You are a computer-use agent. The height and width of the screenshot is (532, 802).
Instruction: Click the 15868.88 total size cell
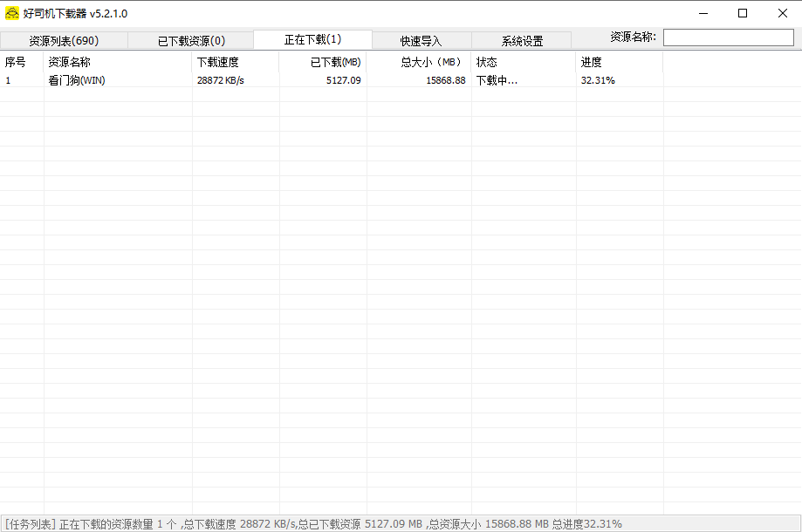(446, 80)
